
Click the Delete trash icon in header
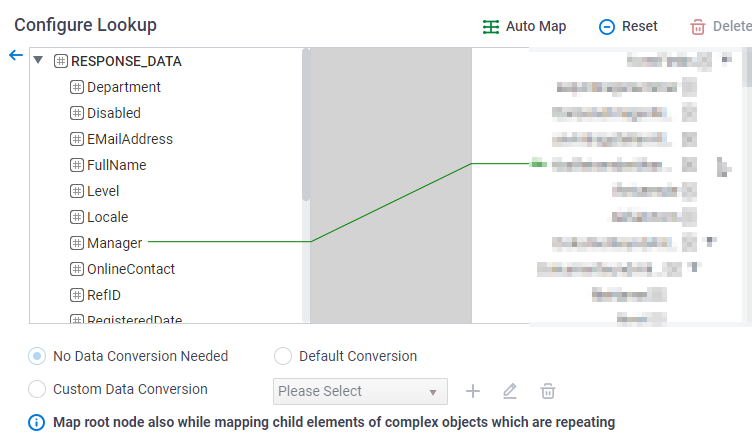pyautogui.click(x=698, y=27)
